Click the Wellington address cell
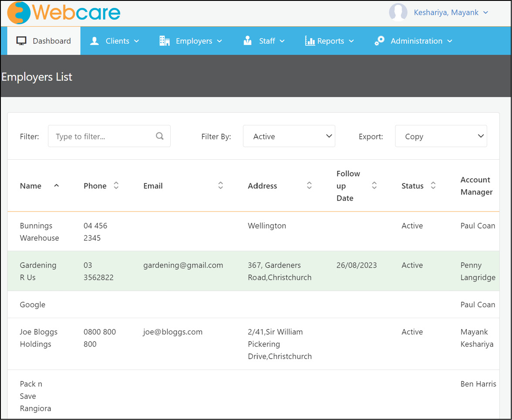This screenshot has height=420, width=512. (x=267, y=225)
